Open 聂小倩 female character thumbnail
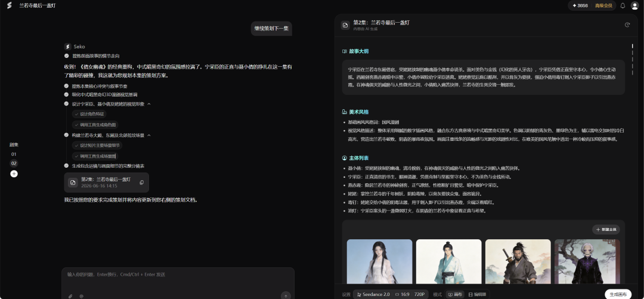Screen dimensions: 644x299 coord(379,261)
